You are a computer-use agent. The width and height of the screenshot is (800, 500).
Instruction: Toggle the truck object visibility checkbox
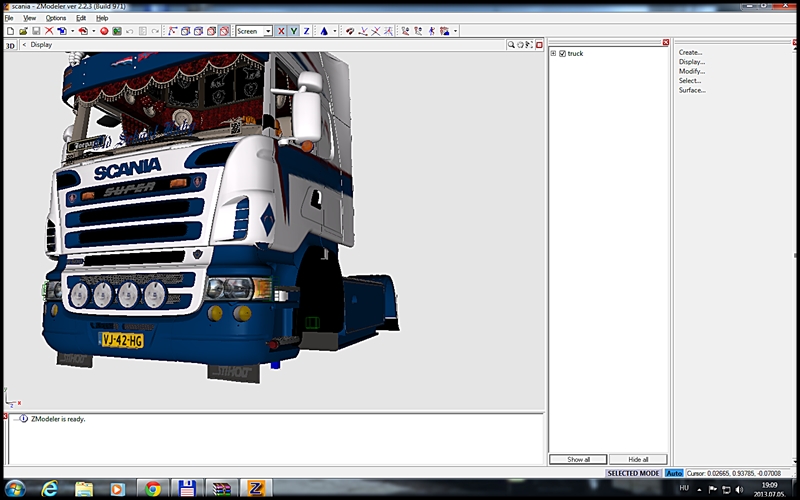[563, 53]
